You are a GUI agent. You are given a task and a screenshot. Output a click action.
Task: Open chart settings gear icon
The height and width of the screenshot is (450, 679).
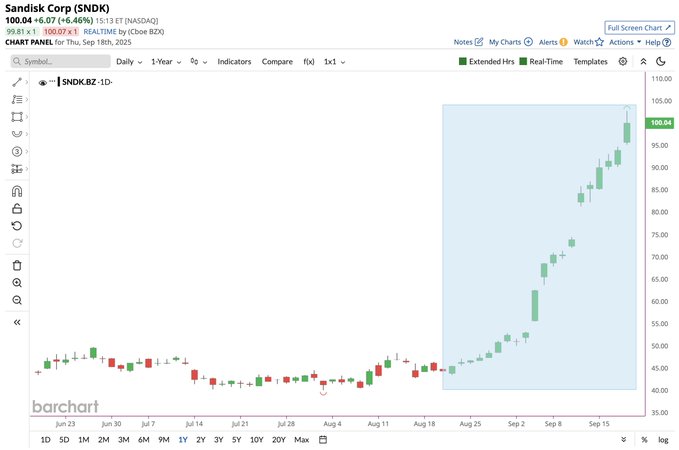[623, 62]
